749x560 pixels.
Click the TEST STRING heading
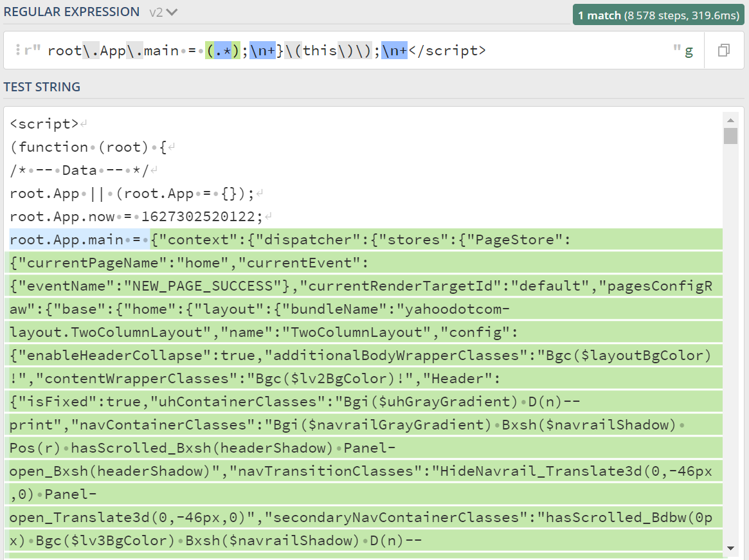point(42,87)
